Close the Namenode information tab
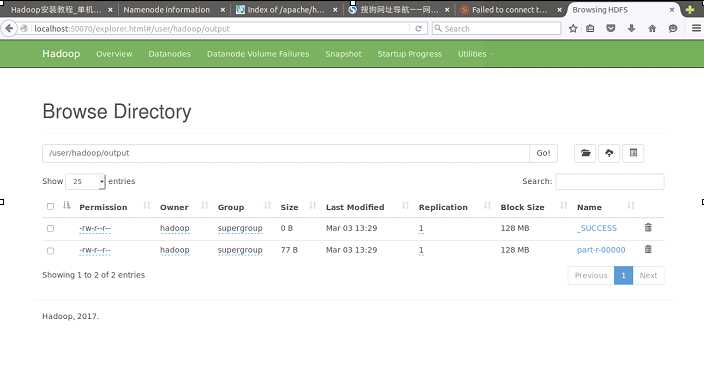The image size is (704, 375). (222, 9)
